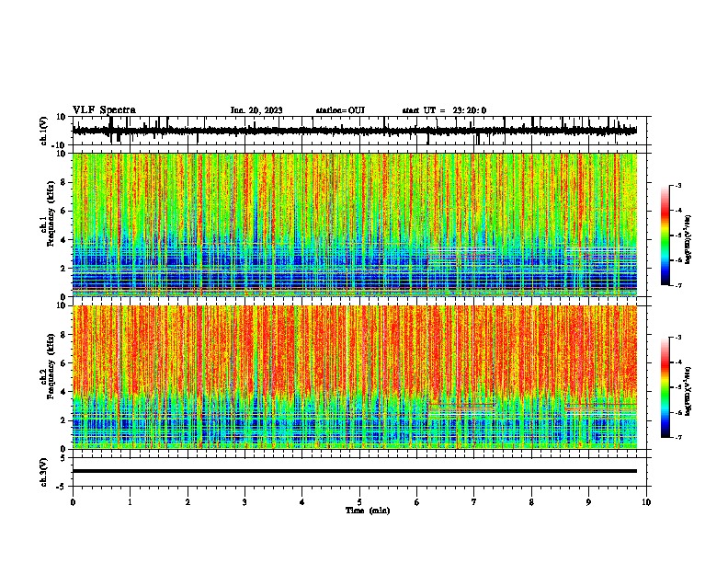The image size is (728, 563).
Task: Click the time axis tick label "9"
Action: pyautogui.click(x=588, y=502)
